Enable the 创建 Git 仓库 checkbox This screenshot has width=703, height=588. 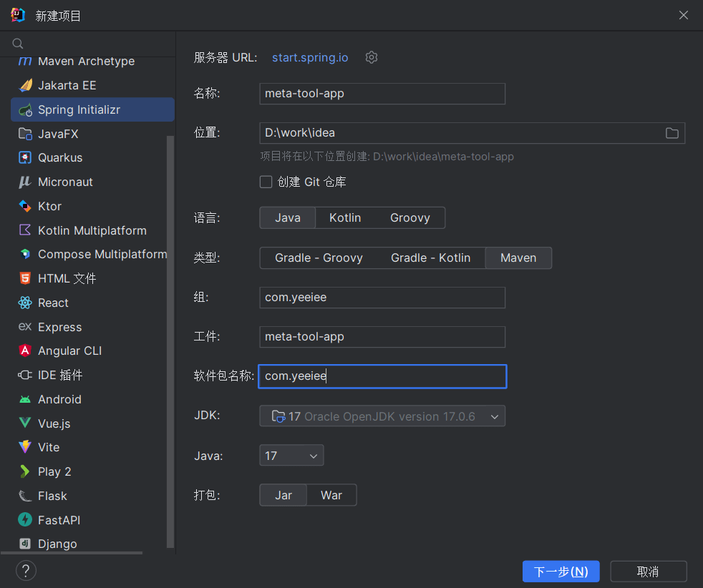(266, 182)
